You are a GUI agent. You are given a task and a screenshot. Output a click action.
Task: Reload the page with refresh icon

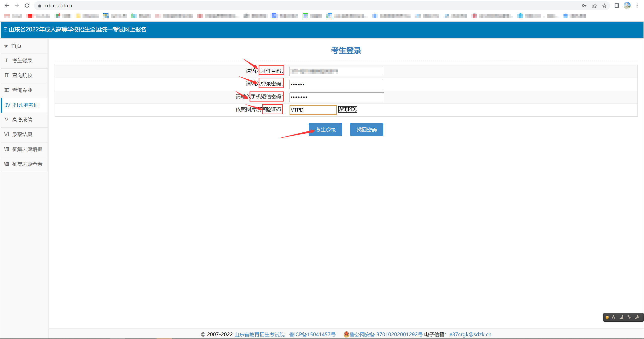pyautogui.click(x=27, y=6)
